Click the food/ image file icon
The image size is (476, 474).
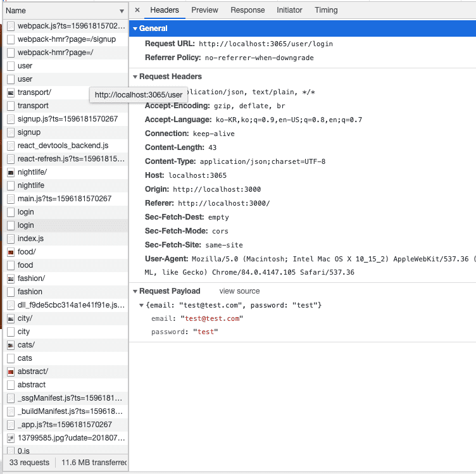(x=11, y=252)
